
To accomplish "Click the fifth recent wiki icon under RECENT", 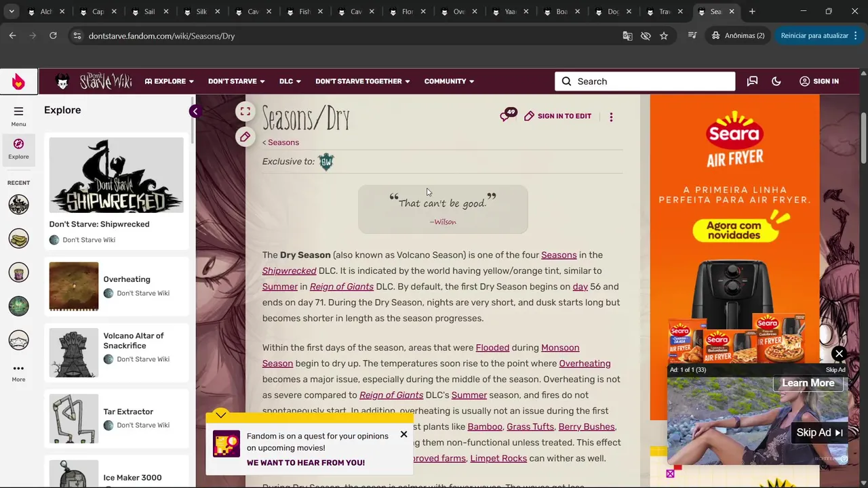I will (x=18, y=340).
